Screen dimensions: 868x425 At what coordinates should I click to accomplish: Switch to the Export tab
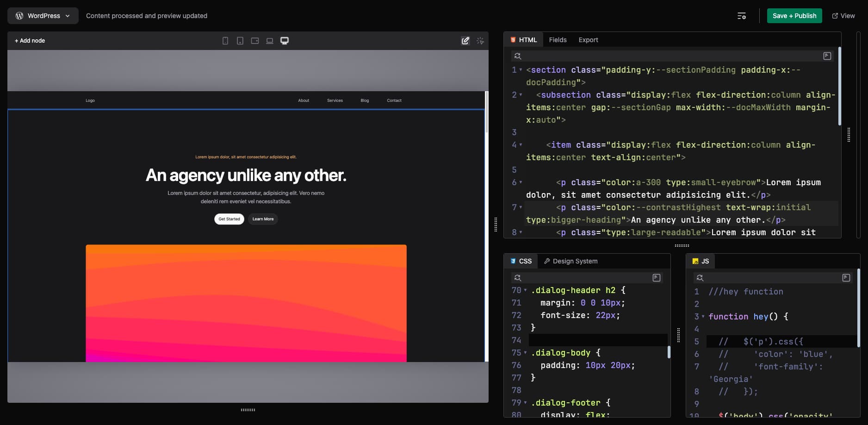pyautogui.click(x=588, y=40)
